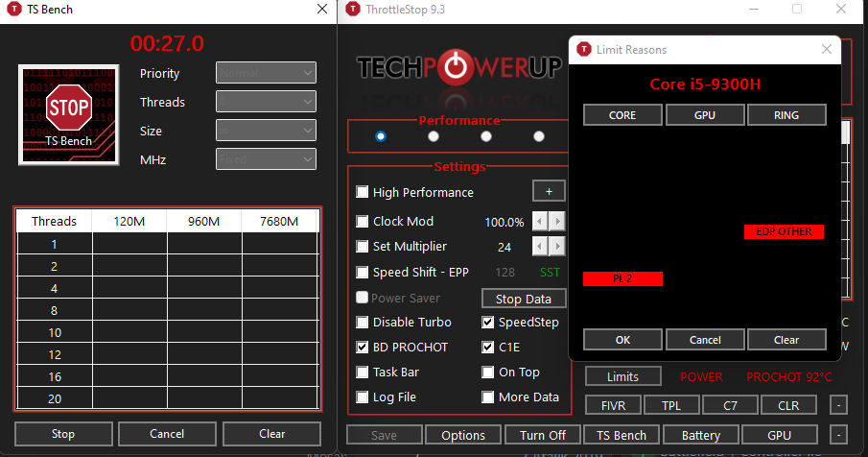Click the minus button beside GPU

pyautogui.click(x=838, y=435)
